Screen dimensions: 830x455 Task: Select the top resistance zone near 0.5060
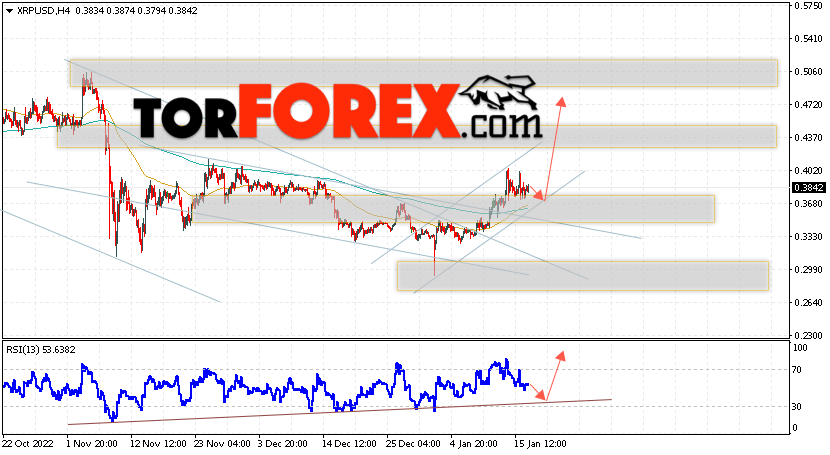tap(423, 73)
